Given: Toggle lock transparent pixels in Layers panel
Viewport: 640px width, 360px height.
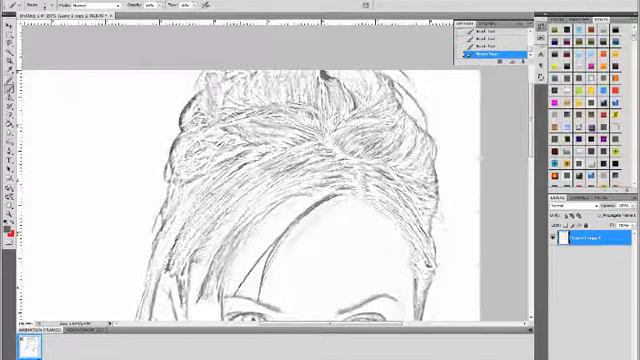Looking at the screenshot, I should coord(566,225).
